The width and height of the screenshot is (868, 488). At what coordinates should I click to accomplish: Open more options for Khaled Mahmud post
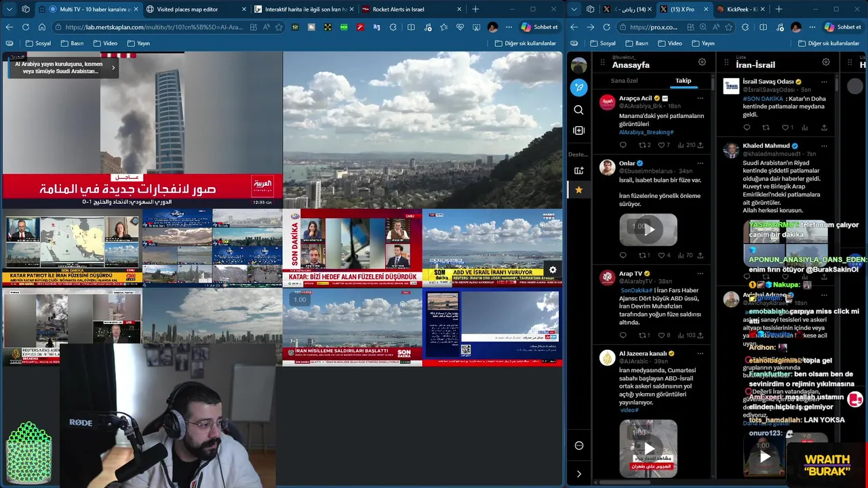[824, 146]
